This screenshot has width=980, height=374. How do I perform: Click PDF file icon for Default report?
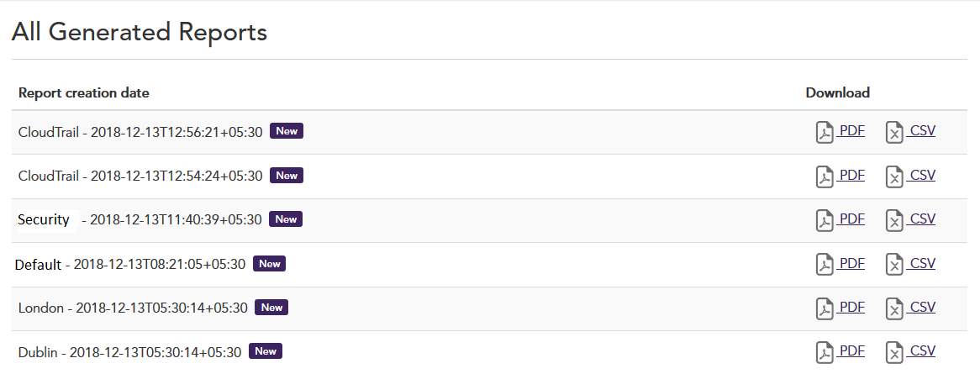(x=825, y=265)
